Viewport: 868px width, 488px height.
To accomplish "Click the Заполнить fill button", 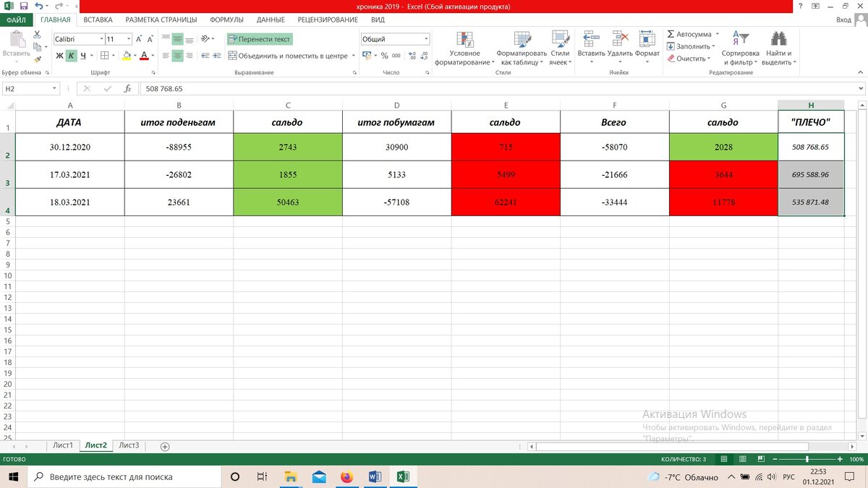I will (692, 46).
